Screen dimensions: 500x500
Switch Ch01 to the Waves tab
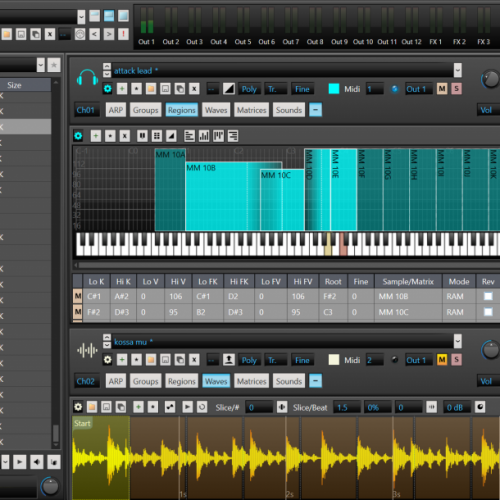click(216, 110)
